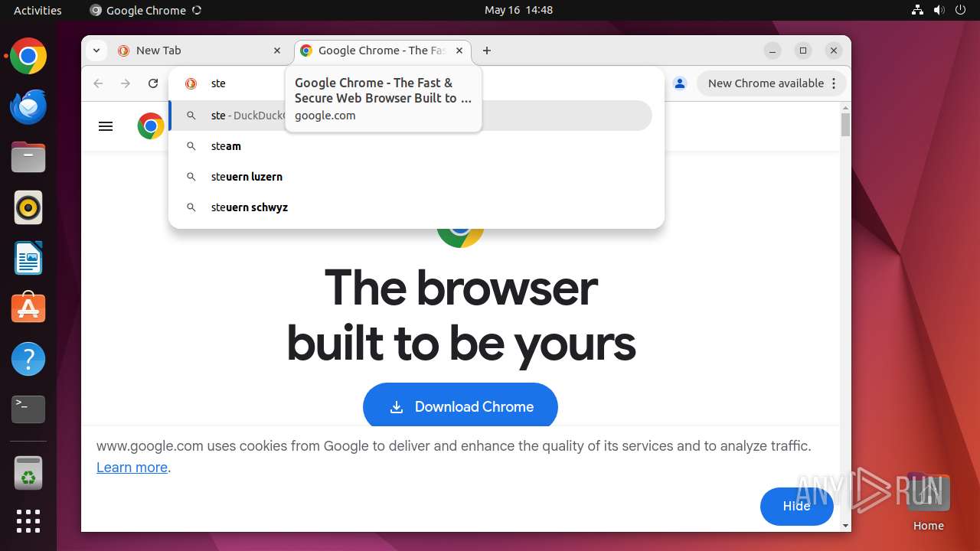The width and height of the screenshot is (980, 551).
Task: Open Google Chrome from the dock
Action: point(28,57)
